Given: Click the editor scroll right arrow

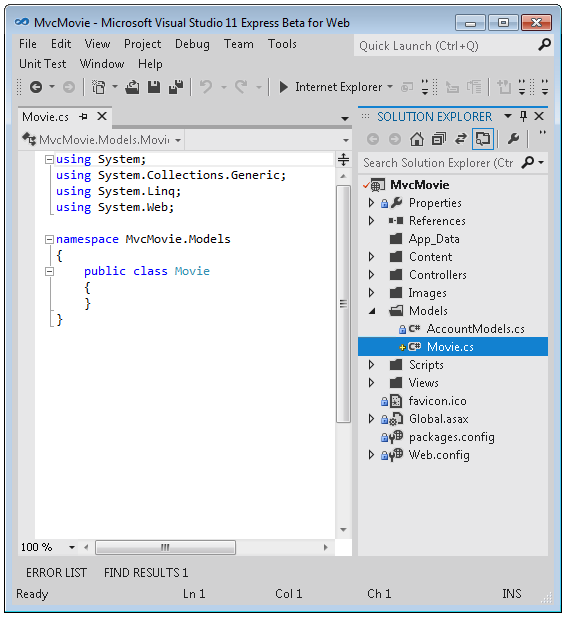Looking at the screenshot, I should tap(326, 548).
